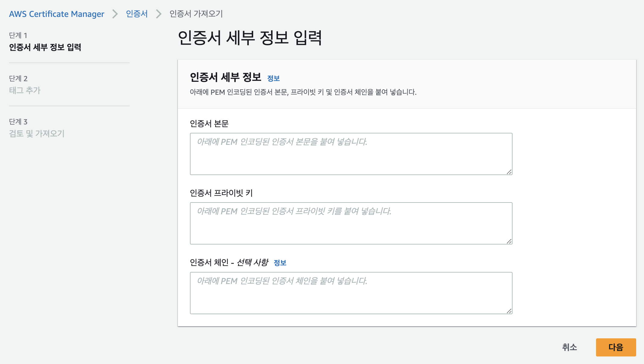Click the 인증서 가져오기 breadcrumb text

click(196, 14)
